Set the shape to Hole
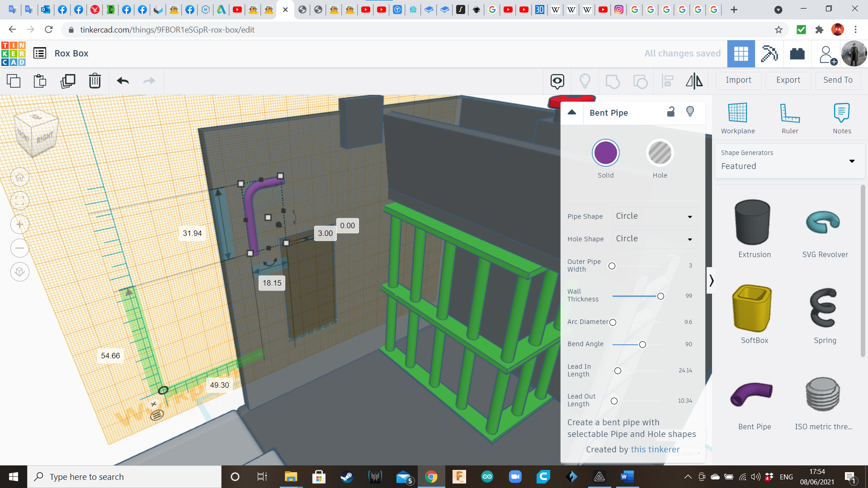The image size is (868, 488). [660, 153]
